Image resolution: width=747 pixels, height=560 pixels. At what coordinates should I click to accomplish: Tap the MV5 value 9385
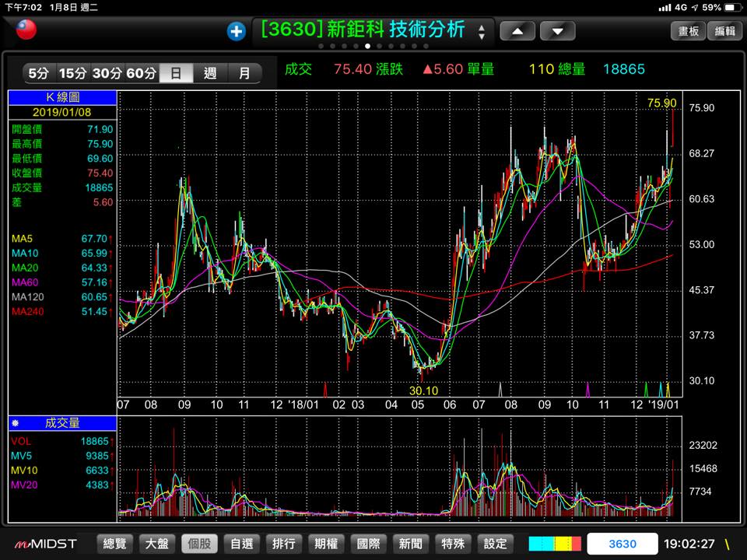point(97,456)
